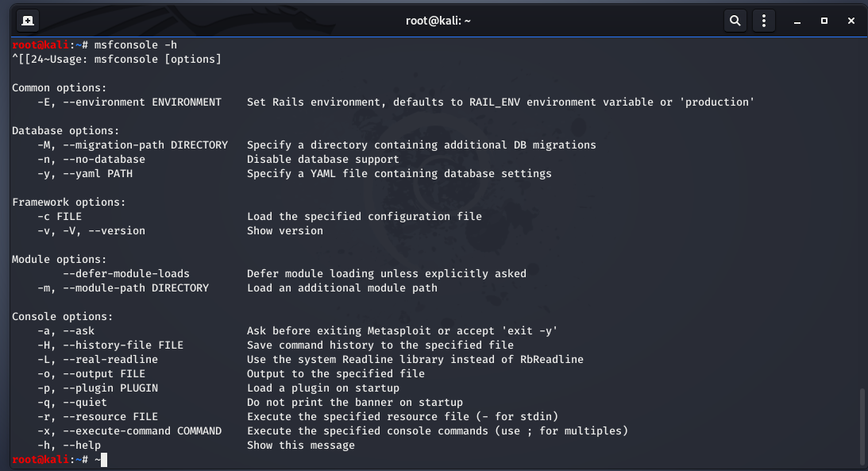Viewport: 868px width, 471px height.
Task: Click the 'Console options:' heading
Action: 63,317
